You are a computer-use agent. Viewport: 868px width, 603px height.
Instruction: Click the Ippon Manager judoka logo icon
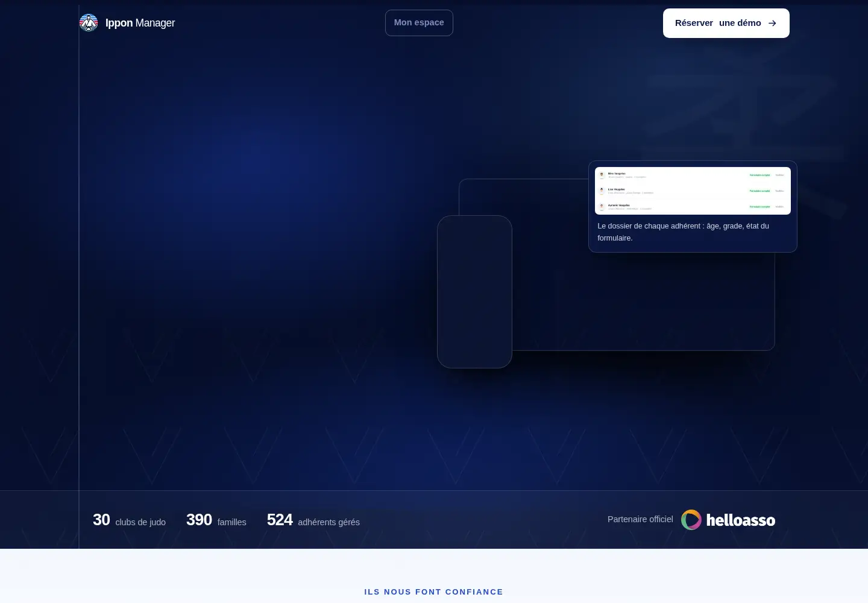89,23
